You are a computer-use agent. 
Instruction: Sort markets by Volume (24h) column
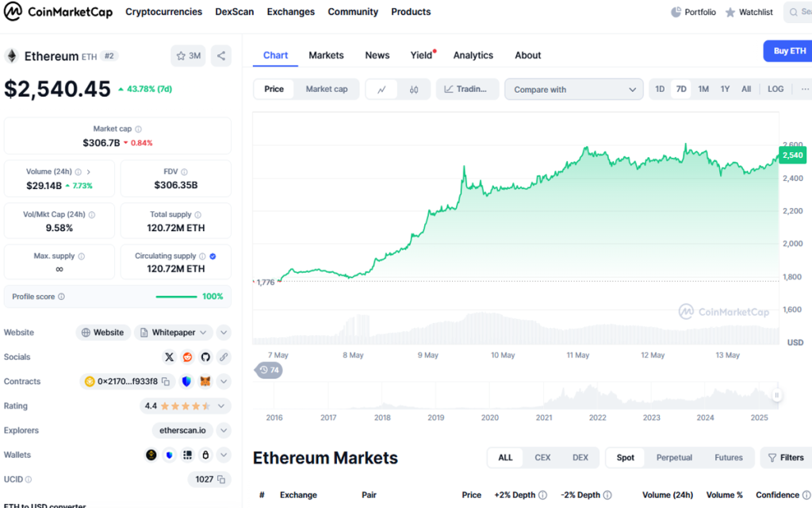click(667, 495)
